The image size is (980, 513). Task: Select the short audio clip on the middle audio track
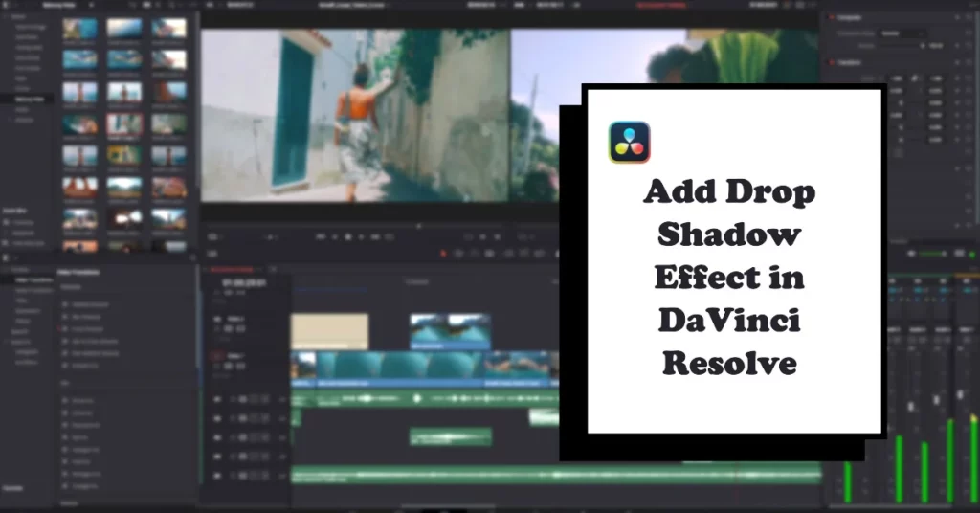450,436
